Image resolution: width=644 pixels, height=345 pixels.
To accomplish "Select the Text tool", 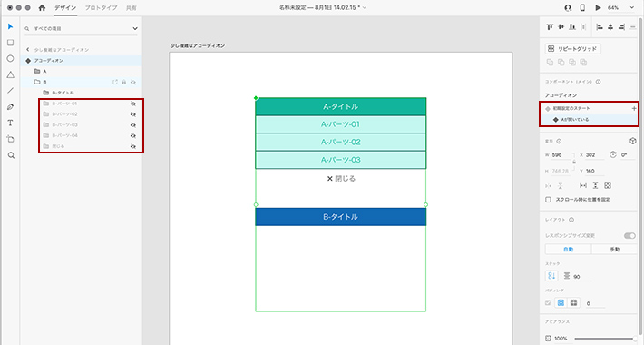I will tap(10, 123).
